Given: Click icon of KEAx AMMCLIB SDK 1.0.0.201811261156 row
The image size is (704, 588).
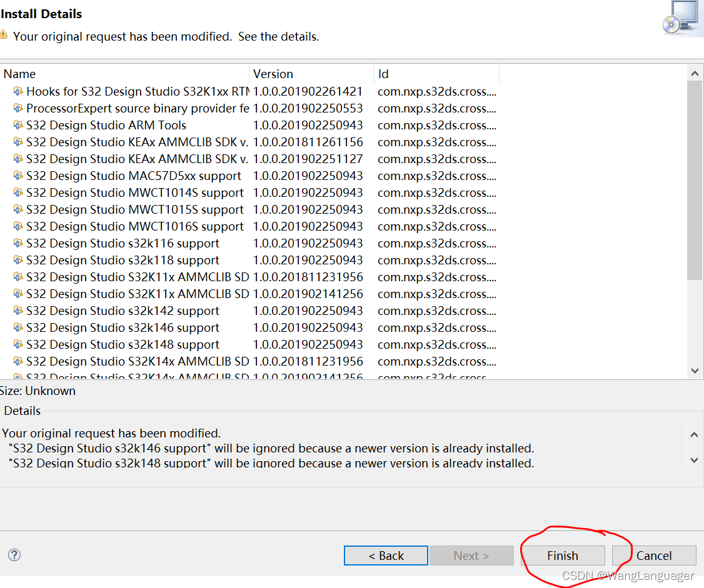Looking at the screenshot, I should pyautogui.click(x=18, y=142).
